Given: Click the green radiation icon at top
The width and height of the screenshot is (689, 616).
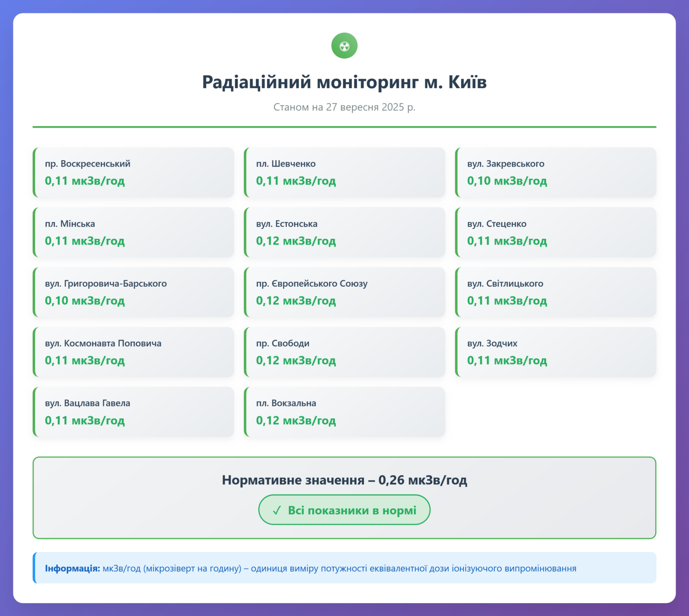Looking at the screenshot, I should click(x=344, y=46).
